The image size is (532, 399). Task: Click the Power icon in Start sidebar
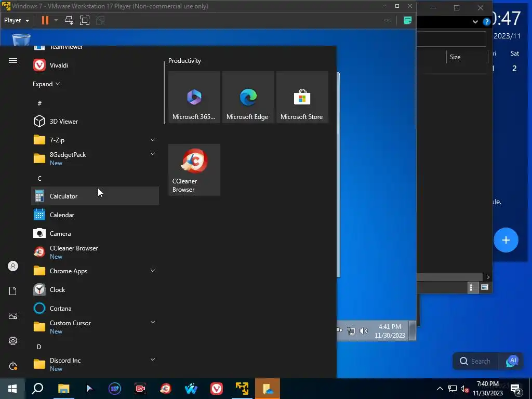click(13, 366)
